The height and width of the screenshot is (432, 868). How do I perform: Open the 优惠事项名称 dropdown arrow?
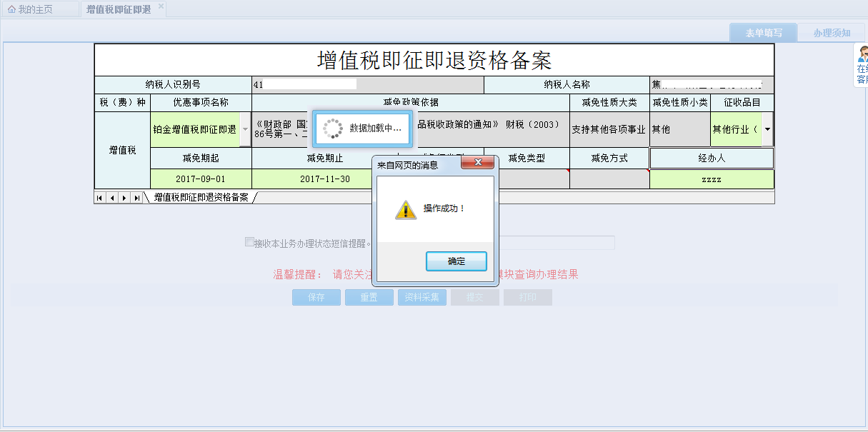pos(246,129)
